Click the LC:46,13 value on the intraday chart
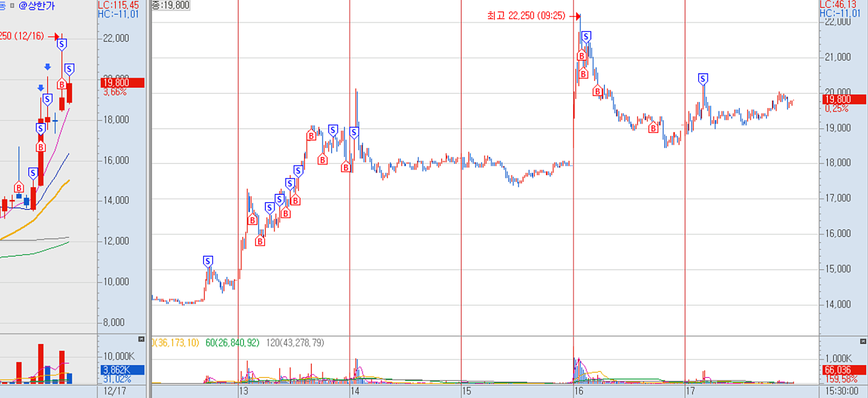868x398 pixels. pos(838,4)
